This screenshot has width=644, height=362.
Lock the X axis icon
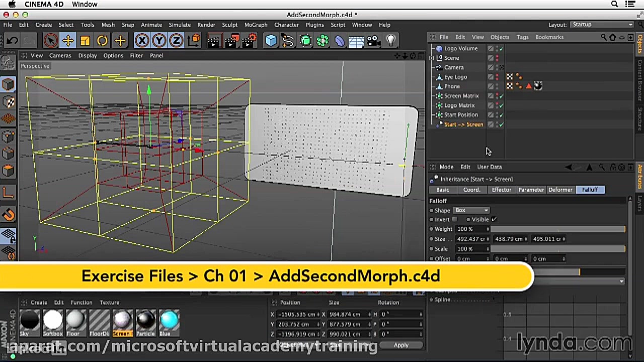tap(142, 40)
